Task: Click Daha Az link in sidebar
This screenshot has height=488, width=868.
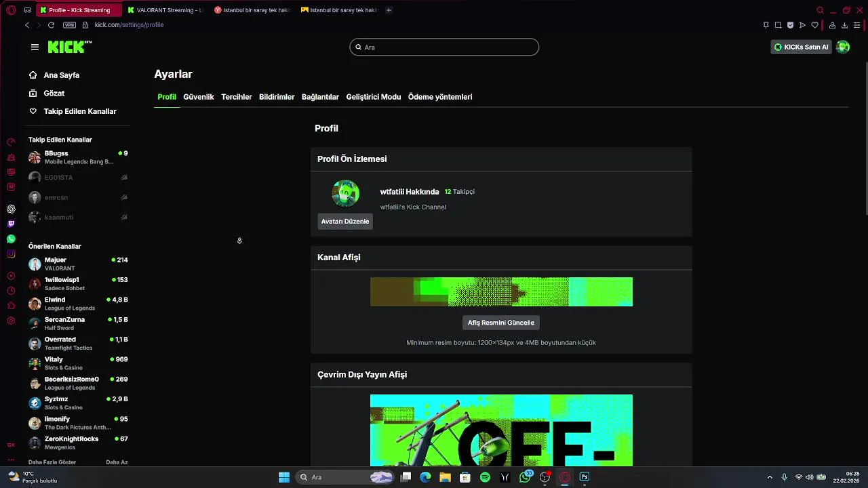Action: (x=117, y=462)
